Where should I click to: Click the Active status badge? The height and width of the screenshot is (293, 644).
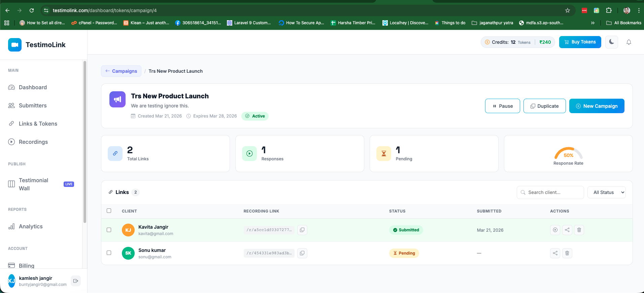(x=255, y=116)
